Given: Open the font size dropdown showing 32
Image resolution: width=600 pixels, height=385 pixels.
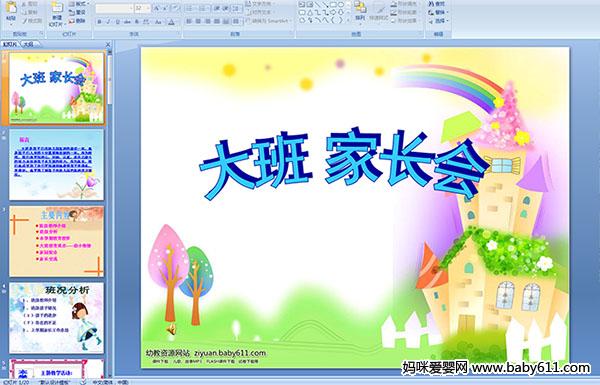Looking at the screenshot, I should 142,8.
